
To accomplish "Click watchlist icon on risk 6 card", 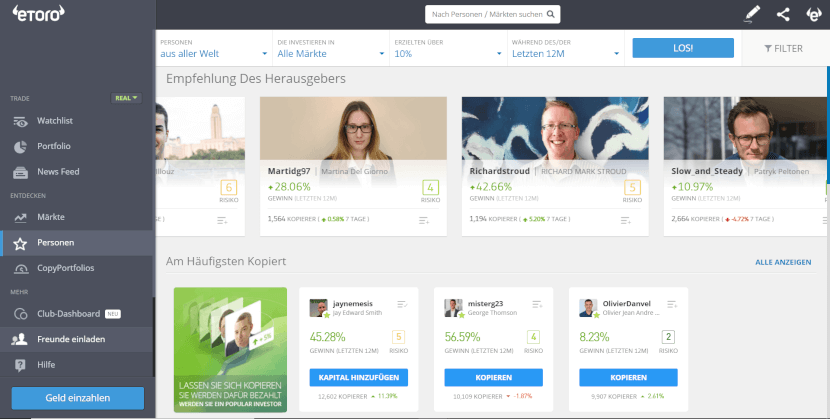I will [222, 221].
